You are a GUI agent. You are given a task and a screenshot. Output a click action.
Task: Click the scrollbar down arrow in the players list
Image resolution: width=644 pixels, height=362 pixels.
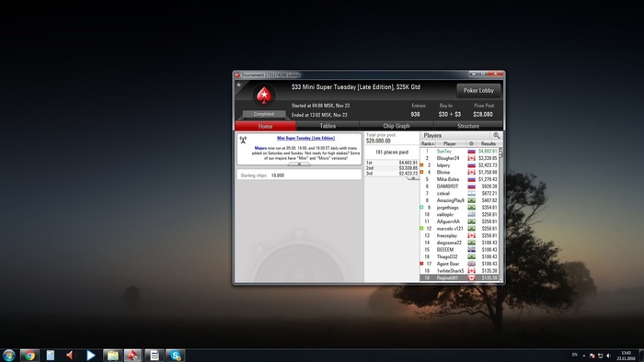pyautogui.click(x=500, y=279)
